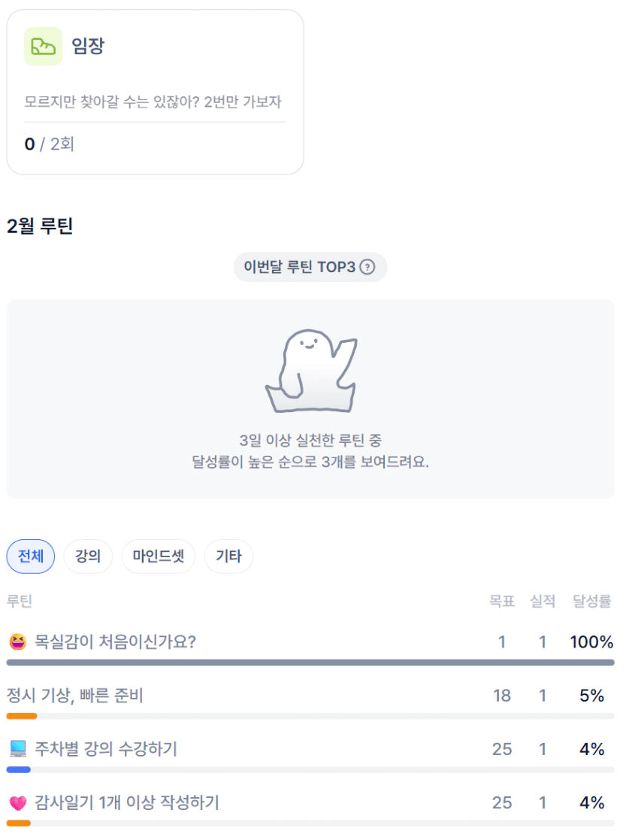The width and height of the screenshot is (626, 840).
Task: Click the laptop emoji beside 주차별 강의 수강하기
Action: click(x=18, y=749)
